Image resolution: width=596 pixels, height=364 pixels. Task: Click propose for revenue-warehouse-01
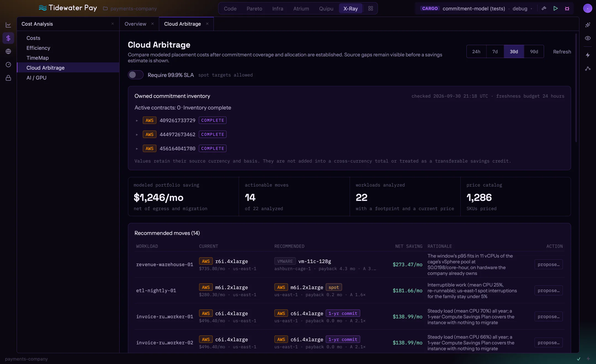point(549,264)
